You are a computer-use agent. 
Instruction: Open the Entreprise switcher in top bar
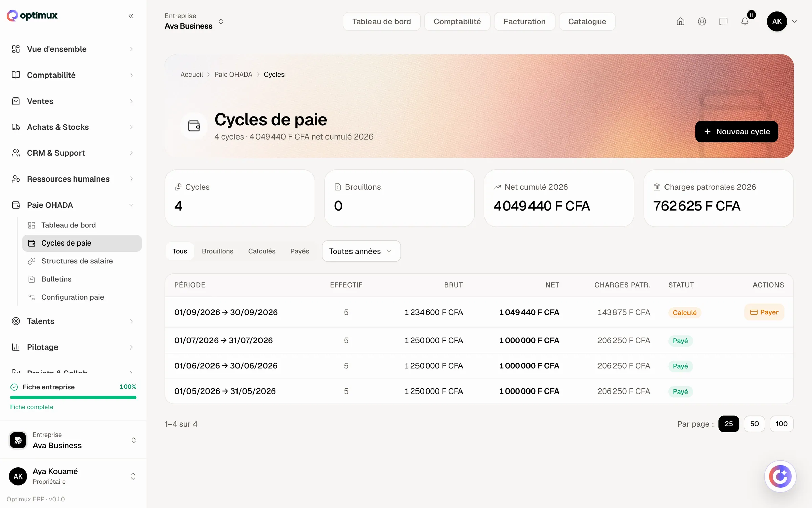coord(194,21)
